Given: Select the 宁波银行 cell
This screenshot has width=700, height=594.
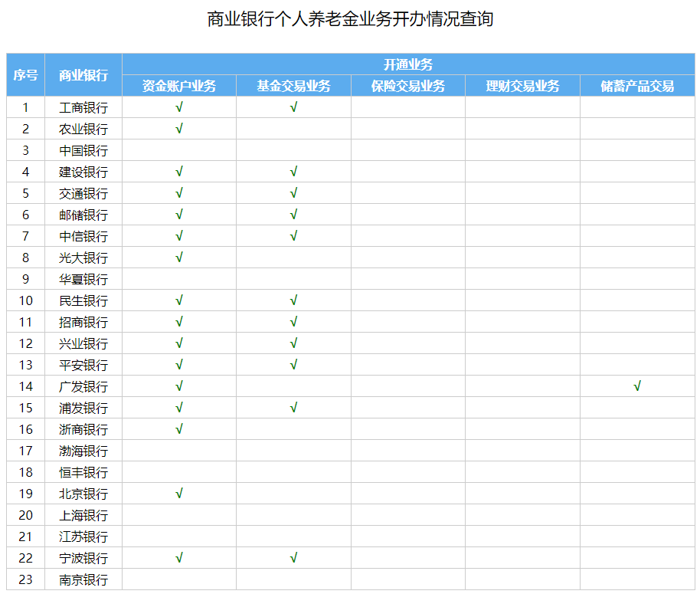Looking at the screenshot, I should tap(83, 558).
